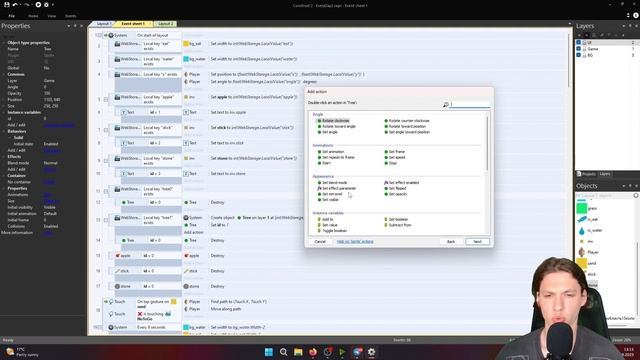Viewport: 640px width, 360px height.
Task: Click the Redo arrow icon
Action: [x=27, y=5]
